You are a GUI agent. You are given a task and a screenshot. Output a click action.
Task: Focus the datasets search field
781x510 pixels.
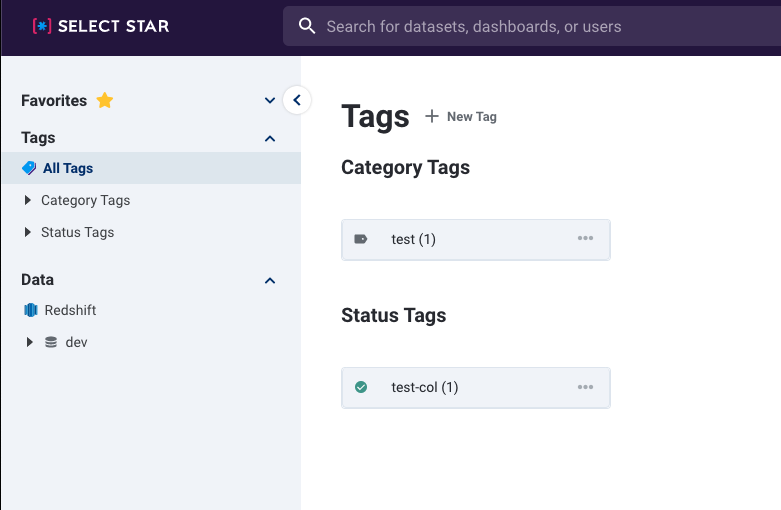point(532,26)
